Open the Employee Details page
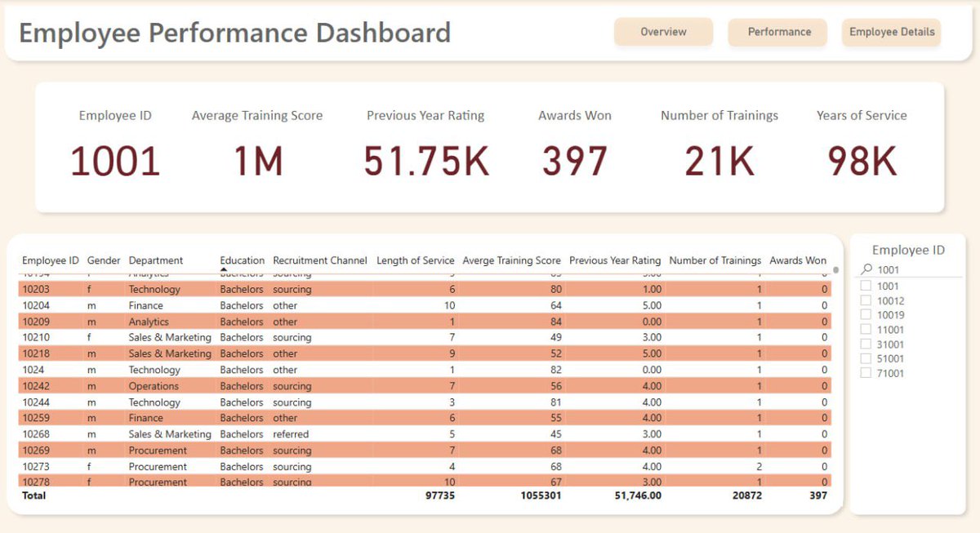980x533 pixels. [890, 33]
